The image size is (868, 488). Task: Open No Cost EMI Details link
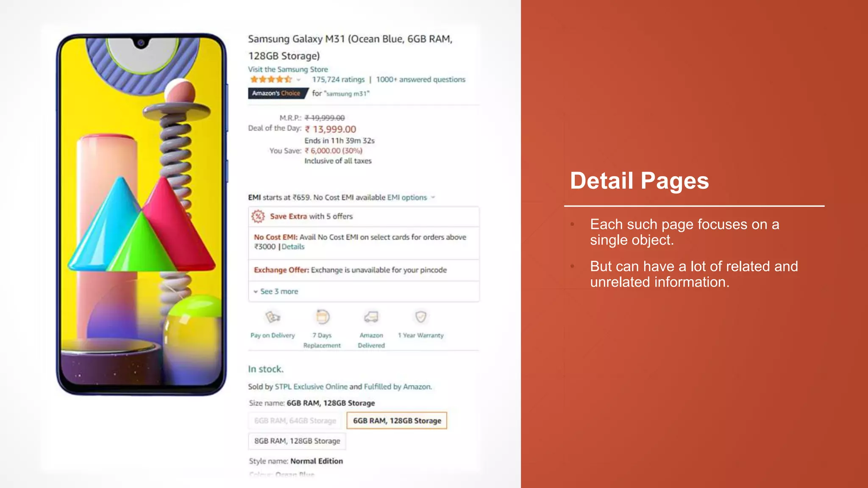293,247
